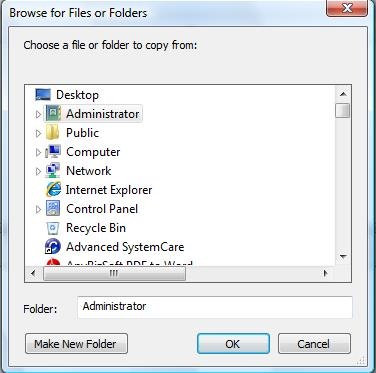376x373 pixels.
Task: Click the Folder name text field
Action: pyautogui.click(x=215, y=307)
